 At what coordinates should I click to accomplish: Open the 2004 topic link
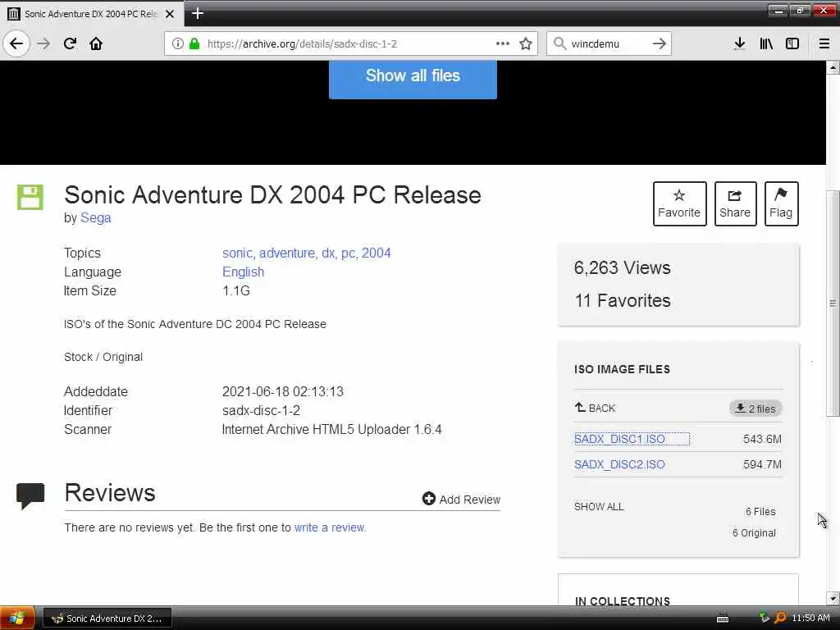pos(376,253)
